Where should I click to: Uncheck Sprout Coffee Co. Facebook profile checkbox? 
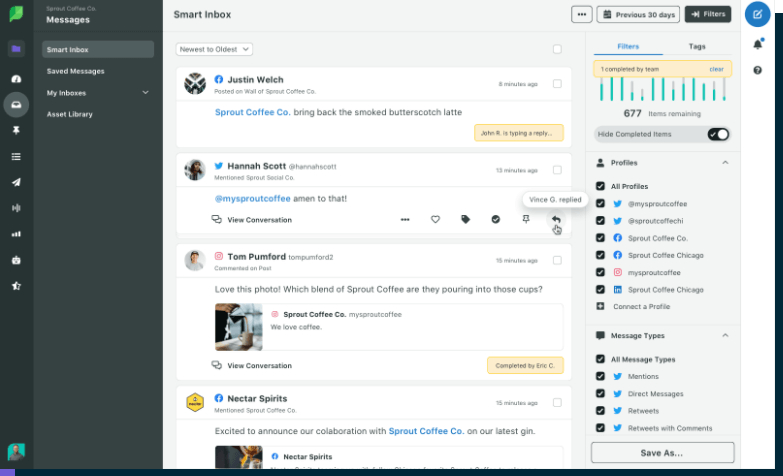tap(600, 238)
